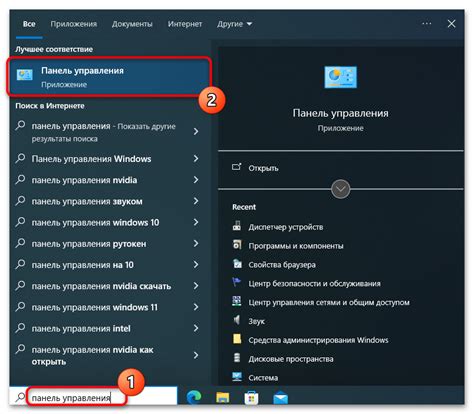The width and height of the screenshot is (474, 414).
Task: Click the network center icon
Action: pos(237,301)
